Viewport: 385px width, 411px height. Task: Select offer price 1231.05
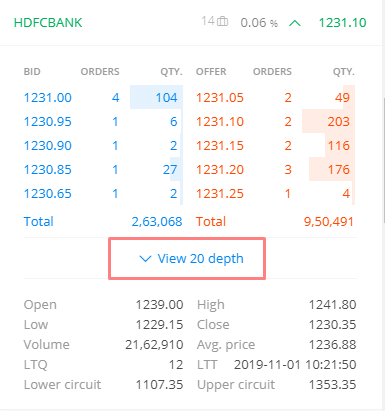(x=220, y=98)
